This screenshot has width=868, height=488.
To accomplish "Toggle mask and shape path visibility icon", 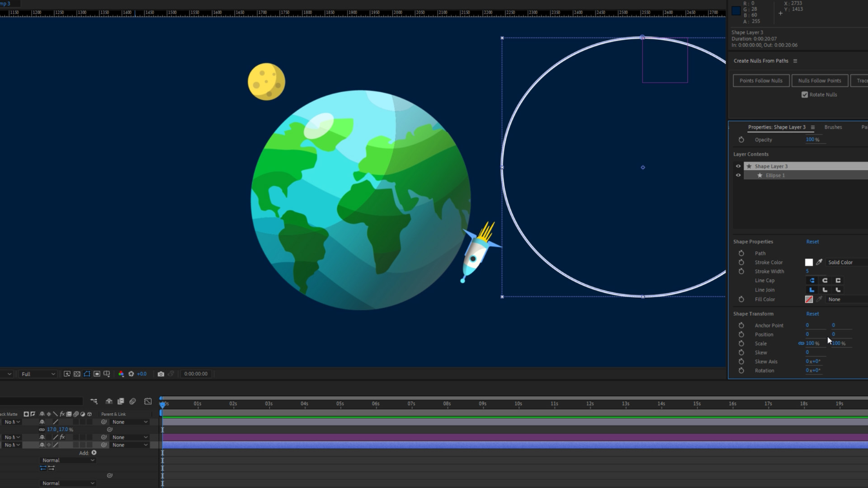I will tap(87, 374).
